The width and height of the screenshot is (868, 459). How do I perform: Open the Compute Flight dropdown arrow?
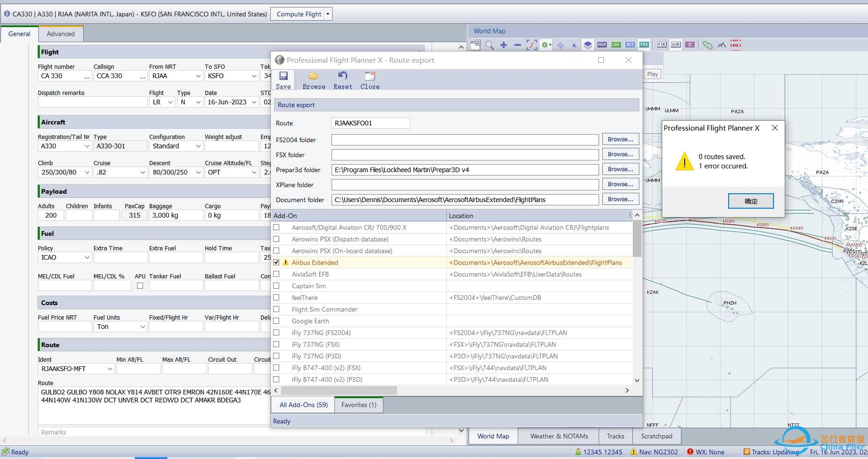pyautogui.click(x=328, y=14)
